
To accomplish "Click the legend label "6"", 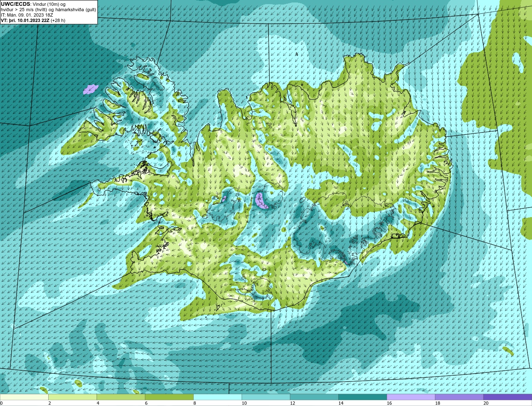I will tap(146, 403).
